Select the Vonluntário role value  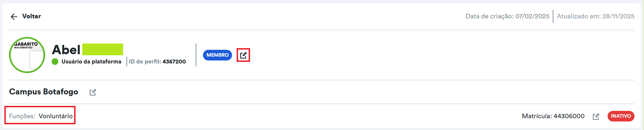tap(56, 116)
